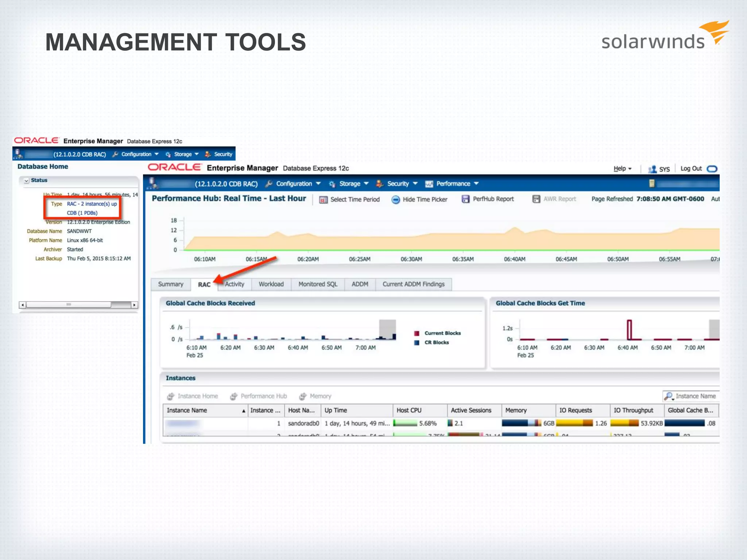Click the scrollbar left arrow in Database Home
Image resolution: width=747 pixels, height=560 pixels.
coord(23,305)
